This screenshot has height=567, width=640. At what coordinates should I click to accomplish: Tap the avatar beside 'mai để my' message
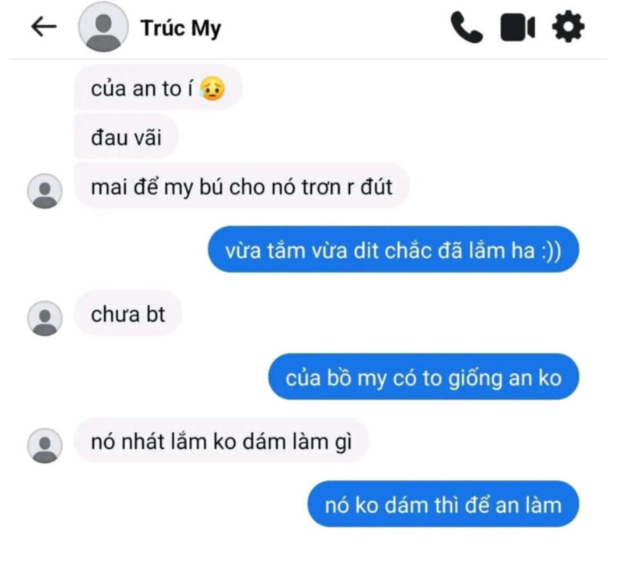click(44, 191)
